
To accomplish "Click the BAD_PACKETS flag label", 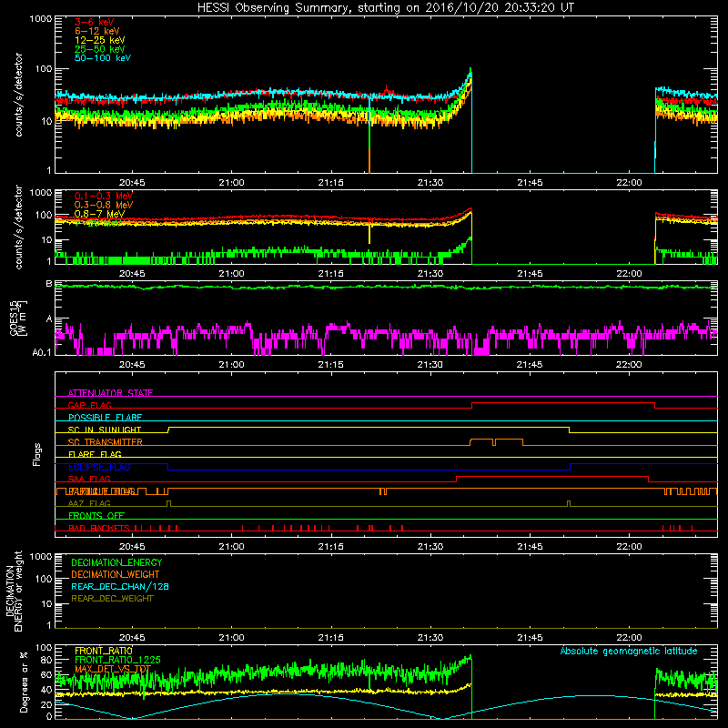I will click(99, 528).
